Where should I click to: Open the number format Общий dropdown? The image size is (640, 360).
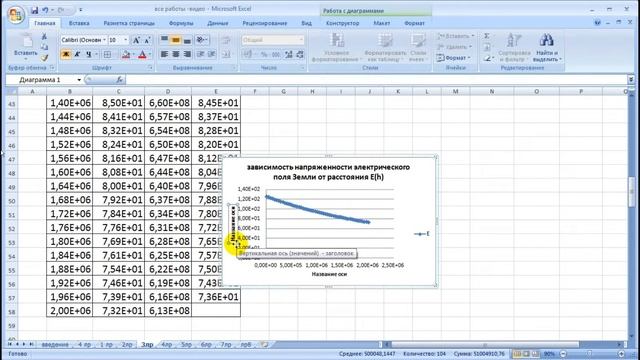click(301, 40)
